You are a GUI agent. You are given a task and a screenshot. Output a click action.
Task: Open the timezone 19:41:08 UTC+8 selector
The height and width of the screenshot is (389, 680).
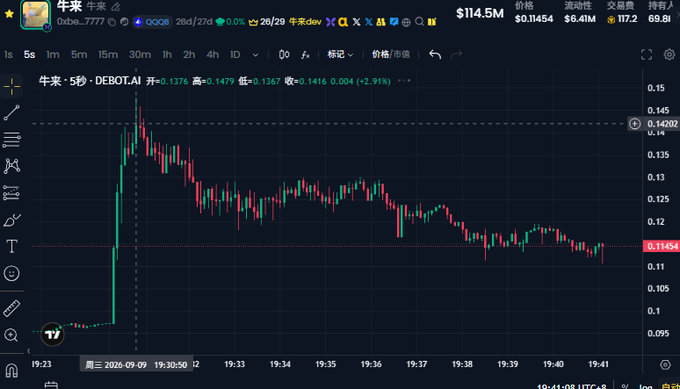click(572, 386)
